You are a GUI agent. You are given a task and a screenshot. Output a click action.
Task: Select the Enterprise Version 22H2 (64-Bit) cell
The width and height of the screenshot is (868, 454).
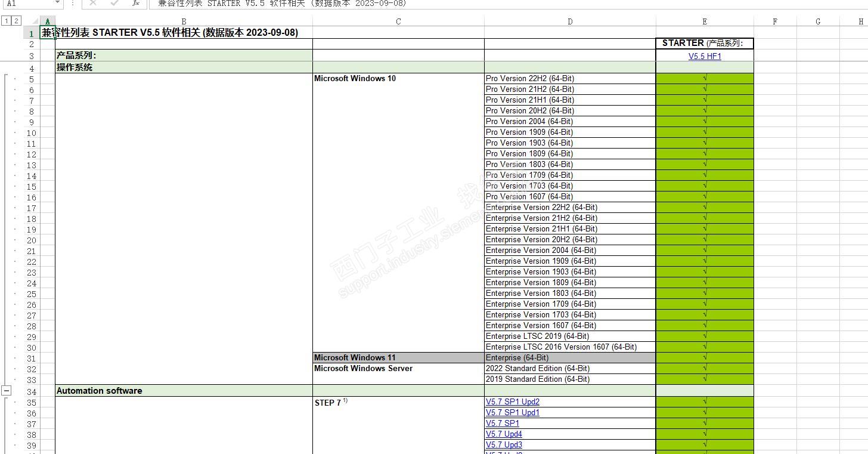tap(570, 207)
